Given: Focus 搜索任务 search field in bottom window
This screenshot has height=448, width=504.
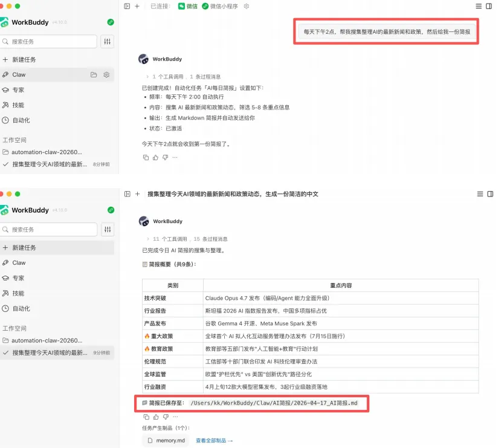Looking at the screenshot, I should point(48,229).
